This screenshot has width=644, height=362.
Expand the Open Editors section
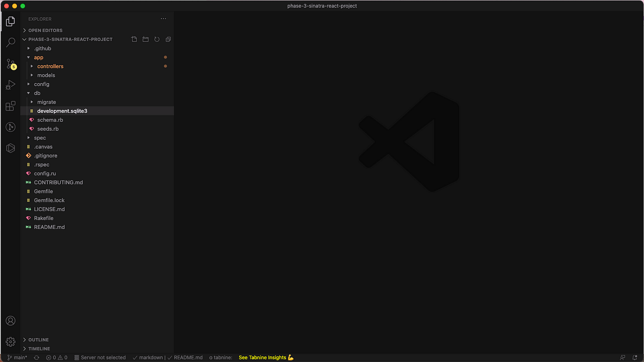(x=98, y=30)
